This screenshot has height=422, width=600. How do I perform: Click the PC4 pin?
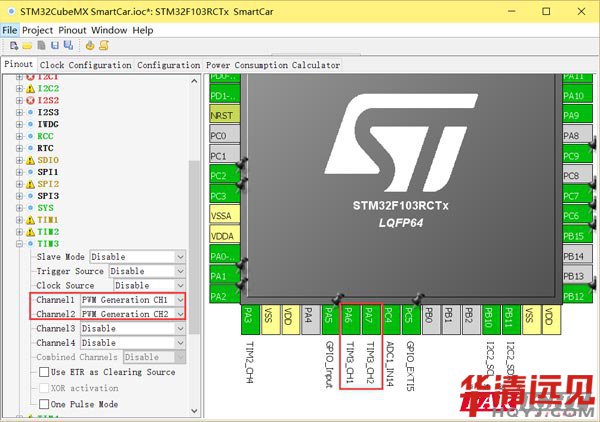click(390, 319)
